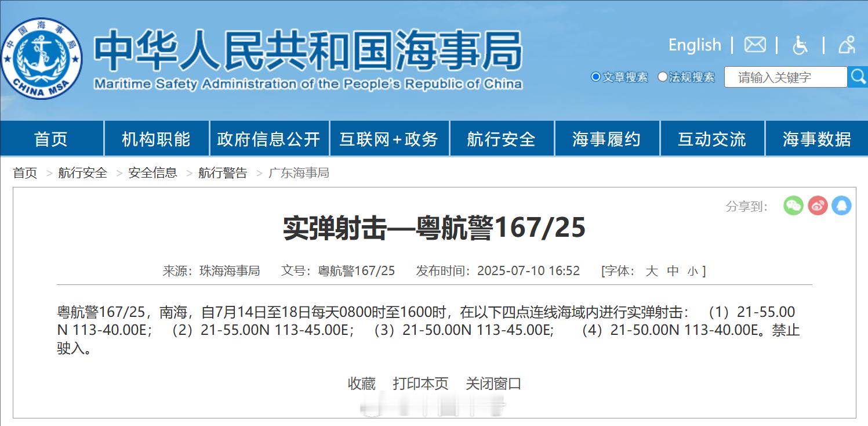This screenshot has height=426, width=868.
Task: Share the notice via the QQ bell icon
Action: (x=841, y=205)
